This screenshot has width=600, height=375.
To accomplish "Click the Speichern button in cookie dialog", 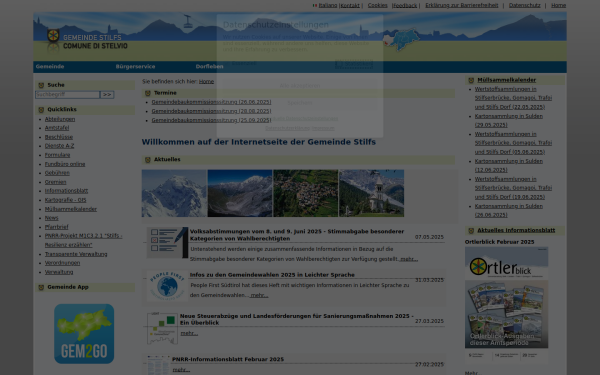I will click(x=300, y=103).
